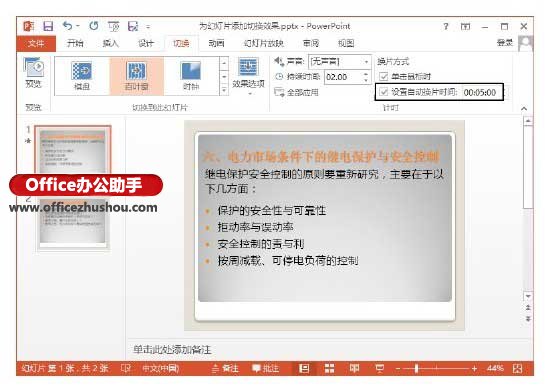
Task: Switch to the 设计 Design tab
Action: click(x=146, y=43)
